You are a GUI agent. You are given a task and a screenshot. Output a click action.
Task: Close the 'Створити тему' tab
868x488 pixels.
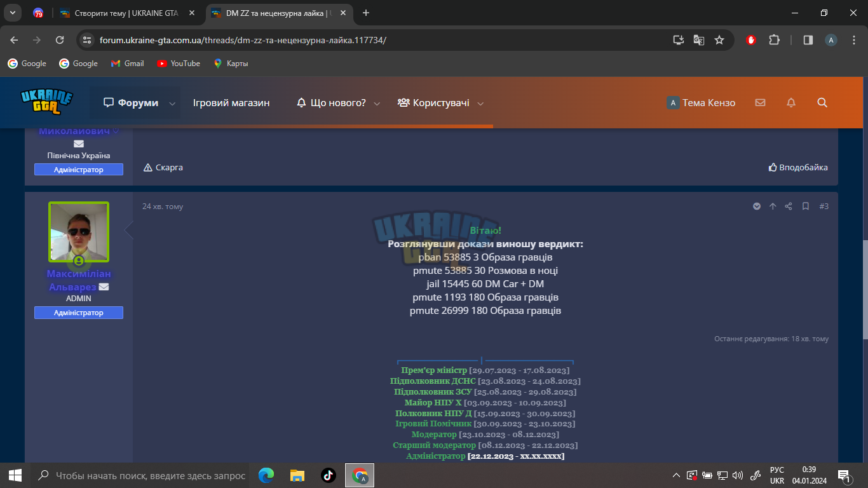pos(193,13)
